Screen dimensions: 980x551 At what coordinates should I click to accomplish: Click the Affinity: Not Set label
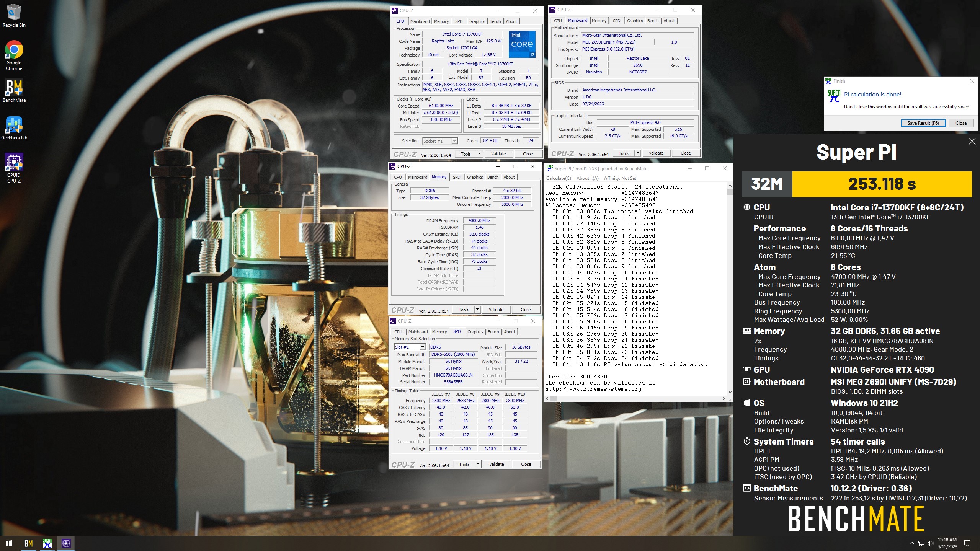620,178
